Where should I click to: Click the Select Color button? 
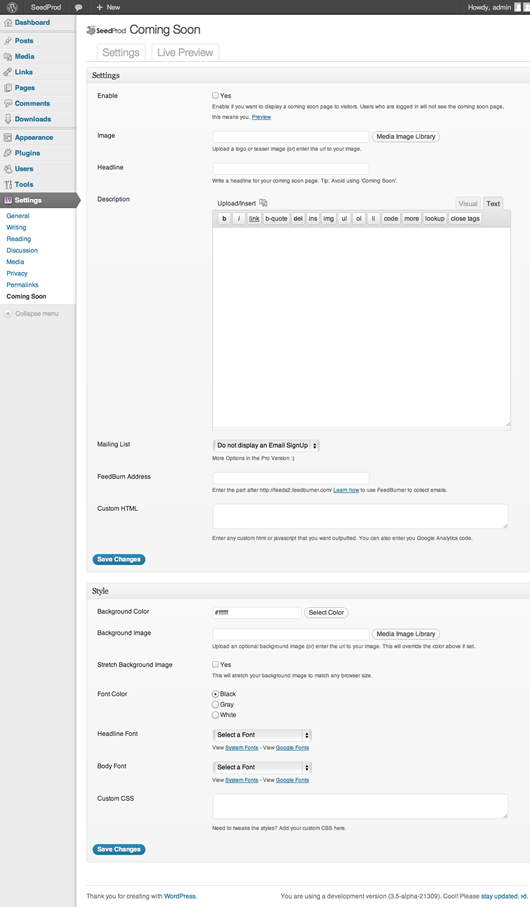point(326,613)
